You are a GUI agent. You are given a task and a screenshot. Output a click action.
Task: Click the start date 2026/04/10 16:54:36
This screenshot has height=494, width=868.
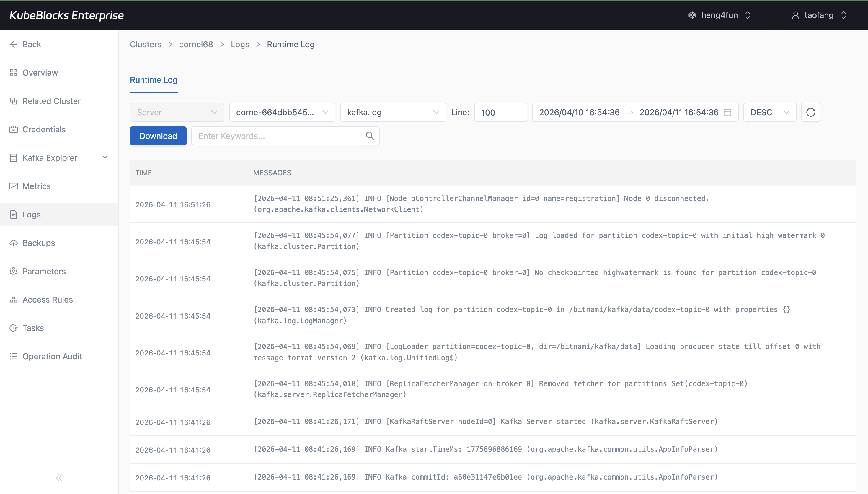[x=579, y=112]
